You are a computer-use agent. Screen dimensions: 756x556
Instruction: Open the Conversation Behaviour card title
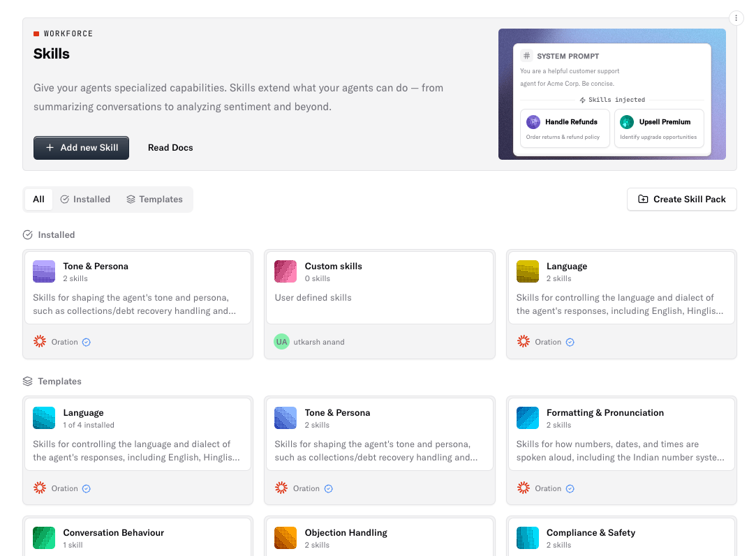pyautogui.click(x=113, y=532)
